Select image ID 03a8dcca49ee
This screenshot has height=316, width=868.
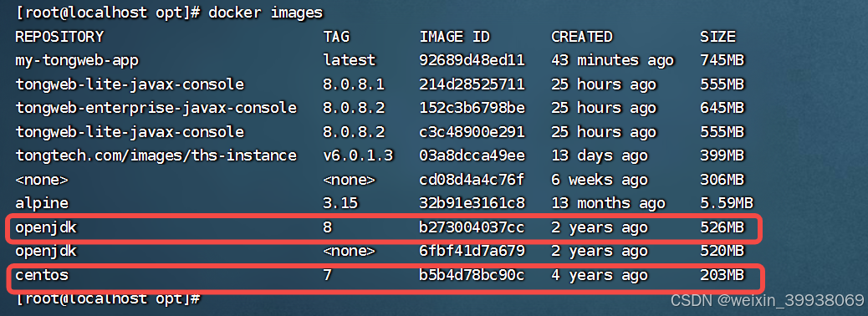point(472,155)
